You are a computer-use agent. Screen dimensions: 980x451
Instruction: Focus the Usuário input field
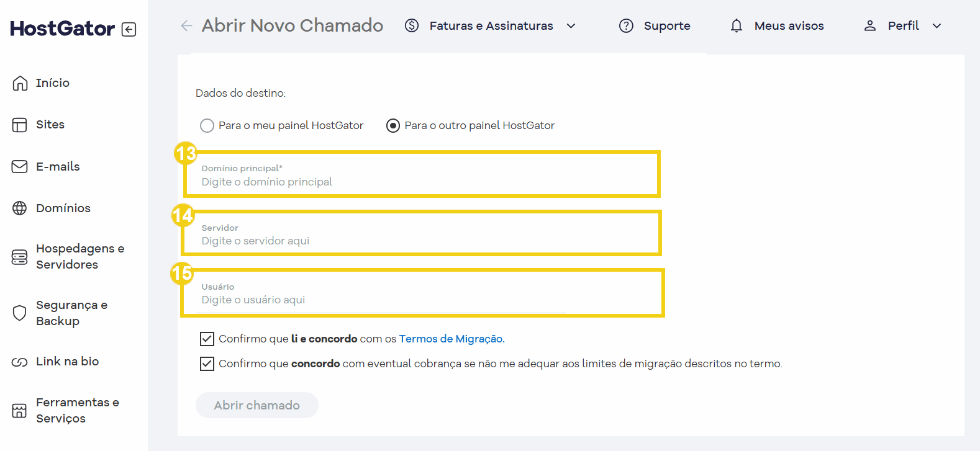tap(422, 293)
